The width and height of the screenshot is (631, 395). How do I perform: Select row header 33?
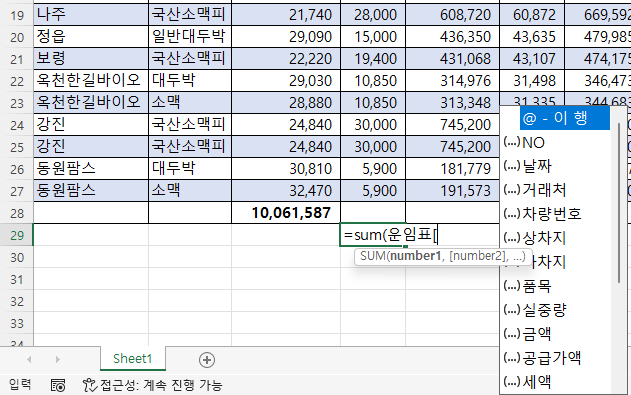click(x=17, y=323)
